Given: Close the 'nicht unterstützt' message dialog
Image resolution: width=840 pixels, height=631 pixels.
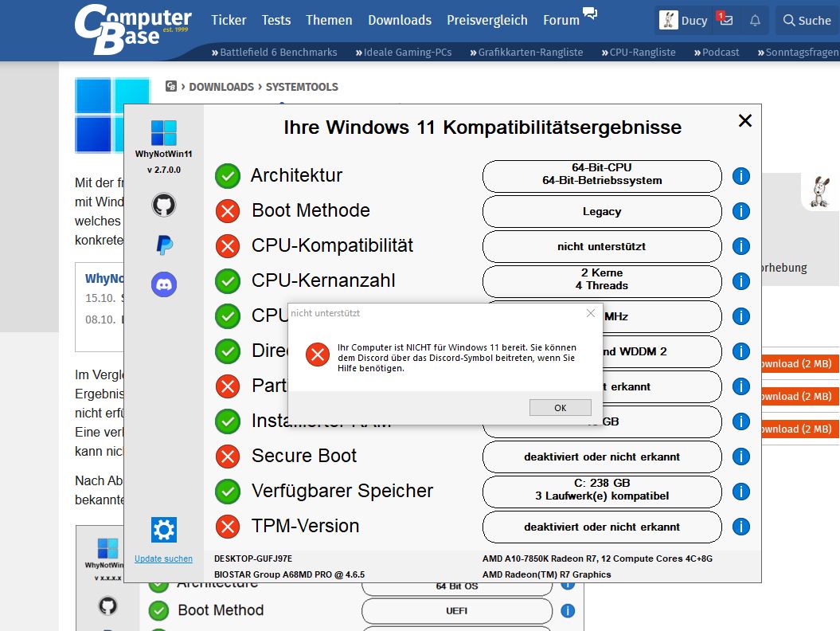Looking at the screenshot, I should [x=590, y=313].
